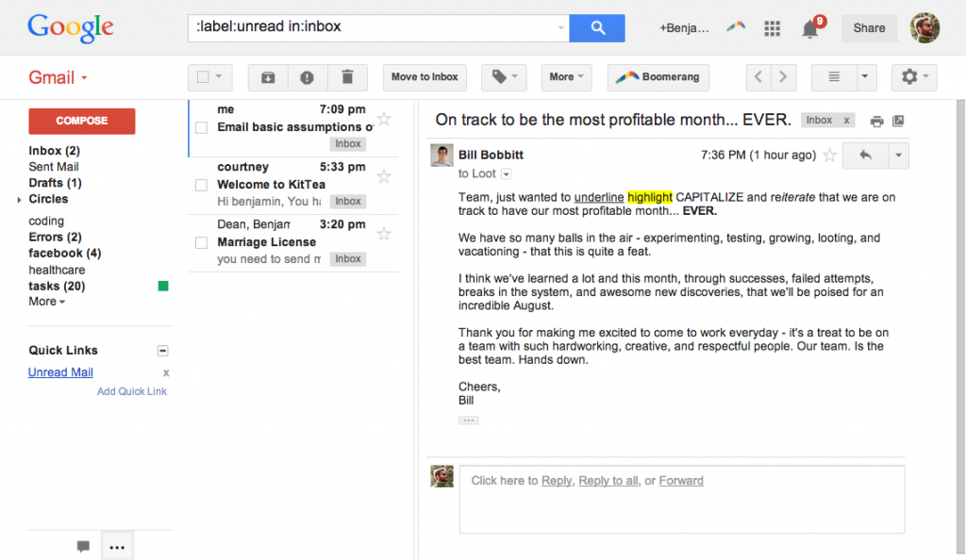Open Drafts (1) folder
The image size is (966, 560).
point(55,183)
